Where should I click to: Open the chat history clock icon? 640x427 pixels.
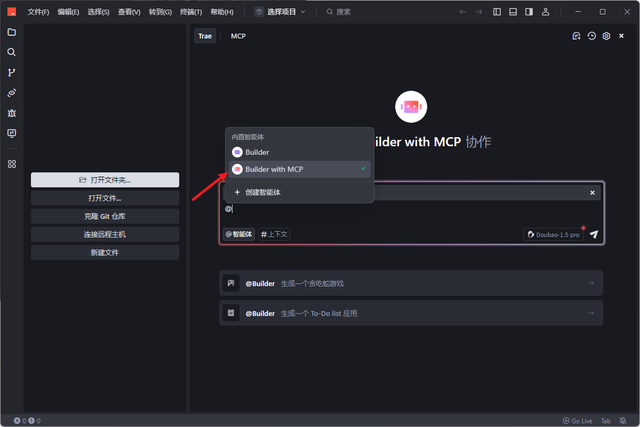point(591,36)
